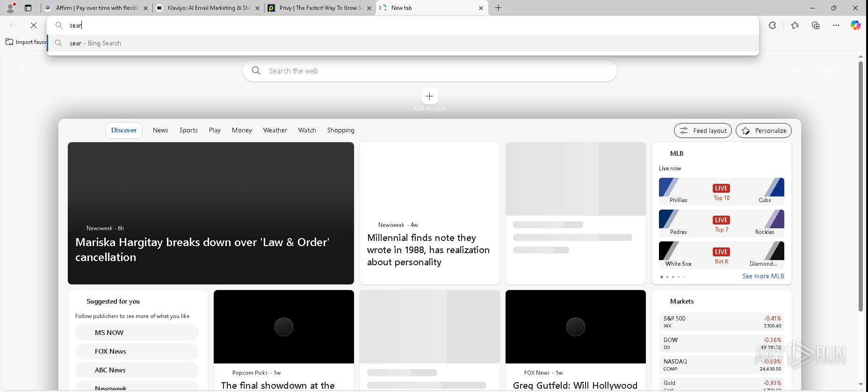Open the Mariska Hargitay Law & Order article
This screenshot has height=392, width=868.
point(211,213)
